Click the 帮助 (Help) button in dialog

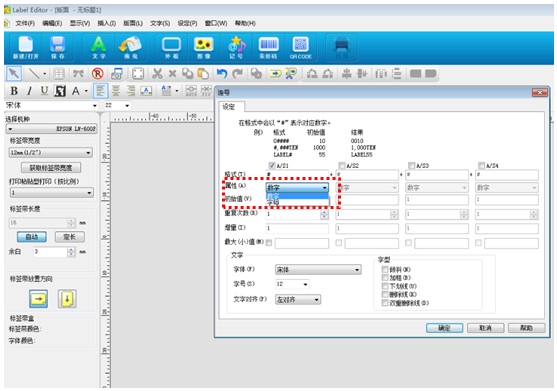(x=526, y=328)
